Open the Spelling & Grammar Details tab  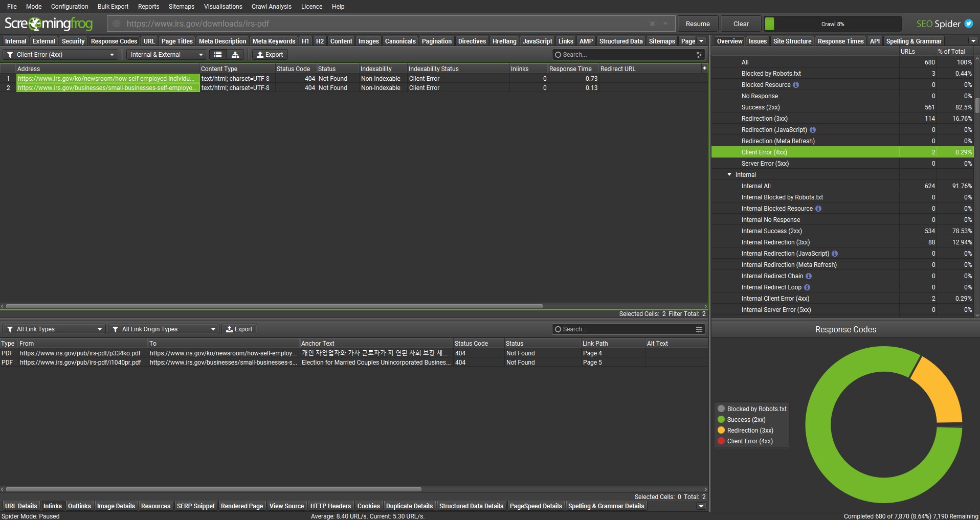click(x=606, y=506)
